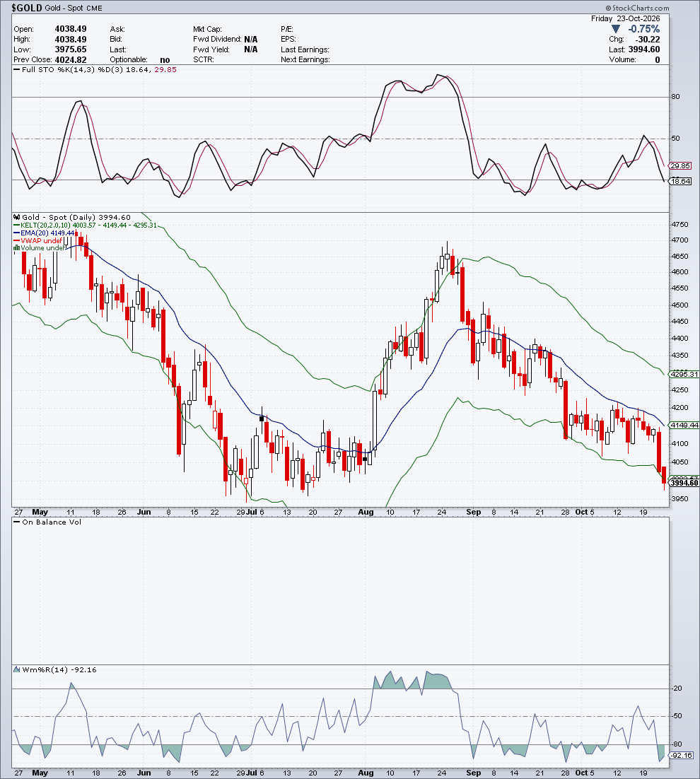Click the -80 level on Williams %R axis
This screenshot has height=779, width=700.
tap(677, 744)
